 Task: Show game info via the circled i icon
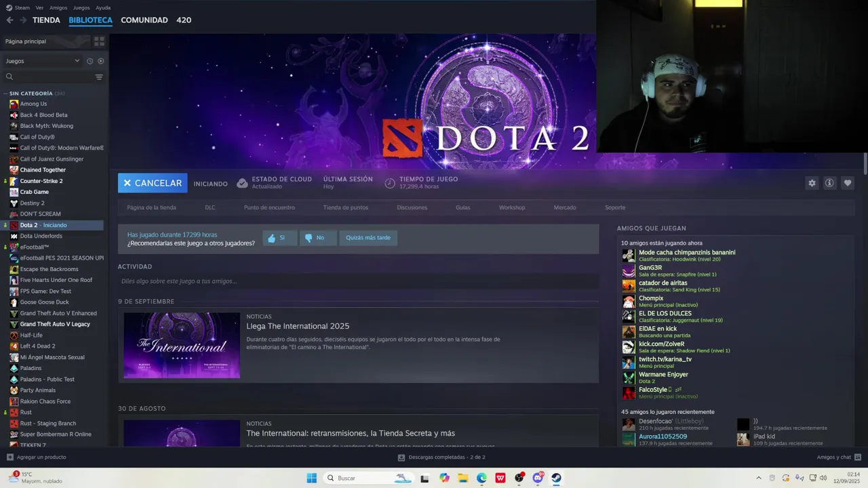pyautogui.click(x=829, y=183)
